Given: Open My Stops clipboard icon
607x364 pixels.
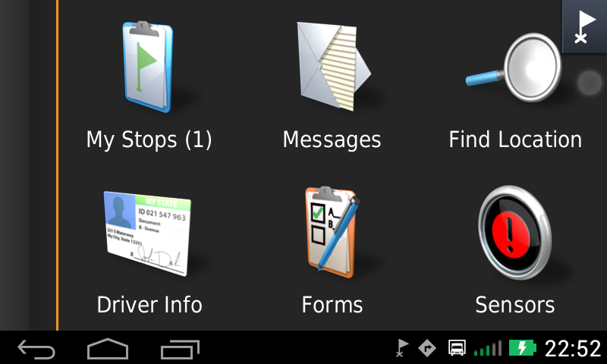Looking at the screenshot, I should [149, 68].
